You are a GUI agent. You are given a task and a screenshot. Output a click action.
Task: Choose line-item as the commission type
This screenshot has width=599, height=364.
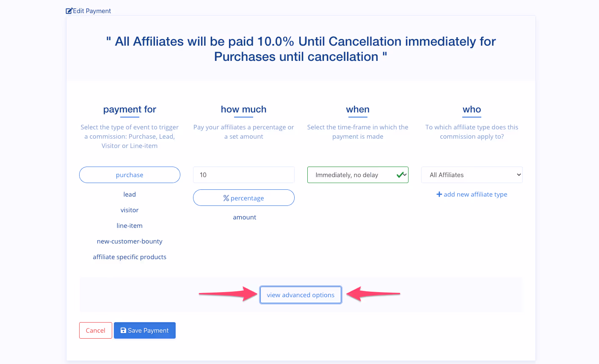[x=130, y=225]
